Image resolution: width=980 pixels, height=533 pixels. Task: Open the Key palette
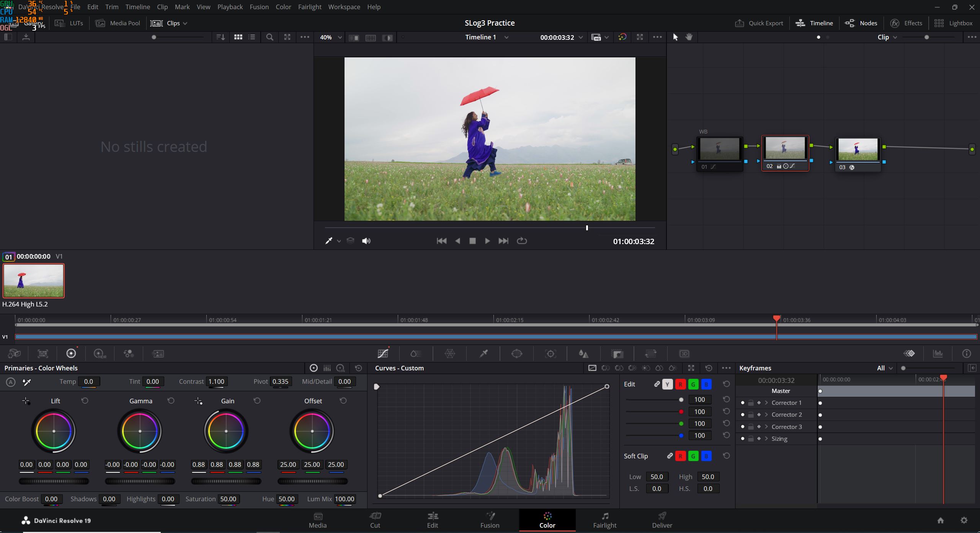(617, 354)
